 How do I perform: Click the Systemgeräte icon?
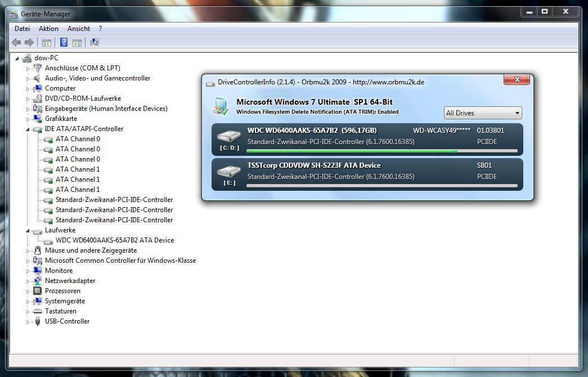[38, 301]
